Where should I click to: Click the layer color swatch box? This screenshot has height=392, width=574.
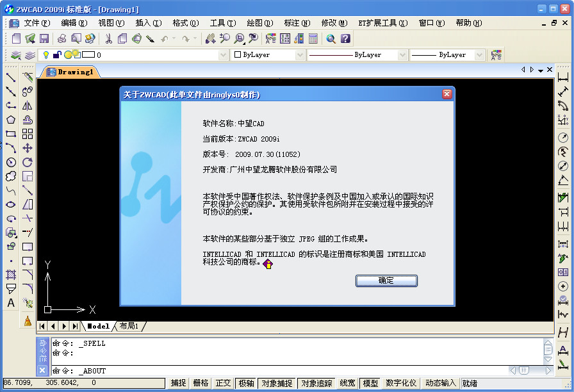click(x=88, y=55)
